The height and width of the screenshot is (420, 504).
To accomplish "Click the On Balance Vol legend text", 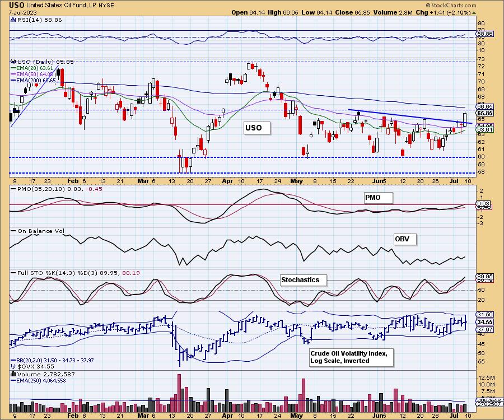I will point(41,231).
